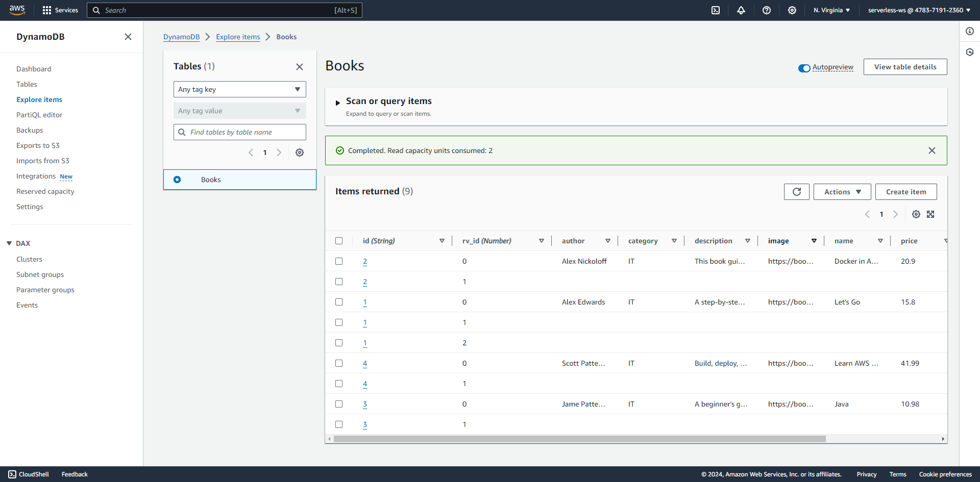Image resolution: width=980 pixels, height=482 pixels.
Task: Click the scrollbar right arrow under items table
Action: click(x=943, y=439)
